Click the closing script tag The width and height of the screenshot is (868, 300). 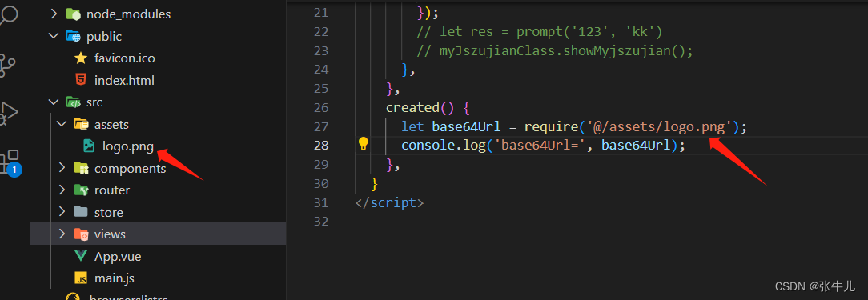click(390, 202)
